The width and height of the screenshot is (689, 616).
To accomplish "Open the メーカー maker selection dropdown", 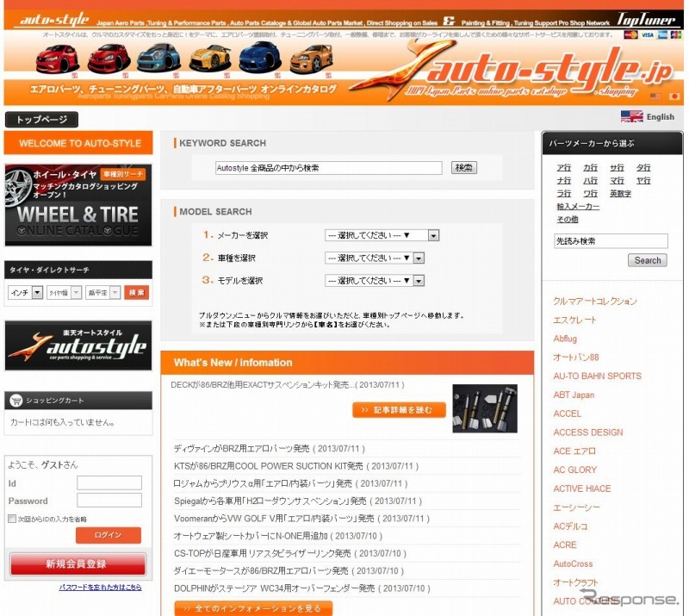I will (x=380, y=234).
